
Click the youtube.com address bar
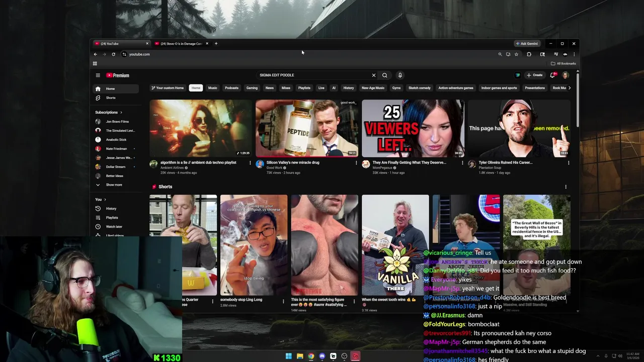pyautogui.click(x=307, y=54)
